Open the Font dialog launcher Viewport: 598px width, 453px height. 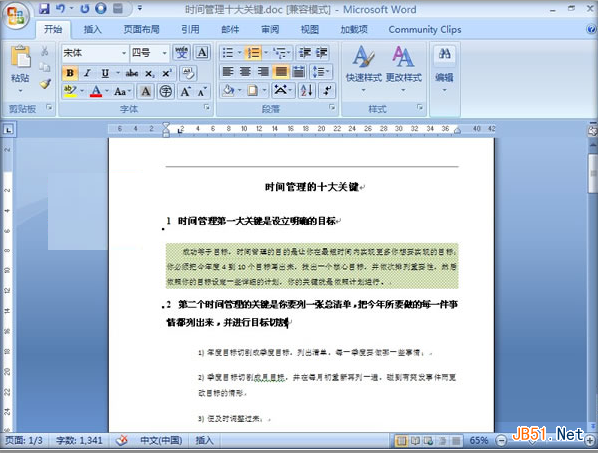[x=207, y=108]
